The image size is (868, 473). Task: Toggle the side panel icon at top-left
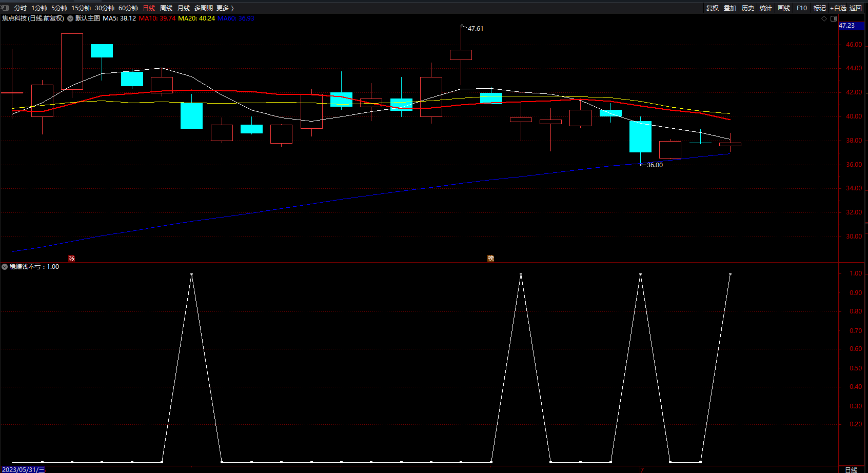[5, 8]
